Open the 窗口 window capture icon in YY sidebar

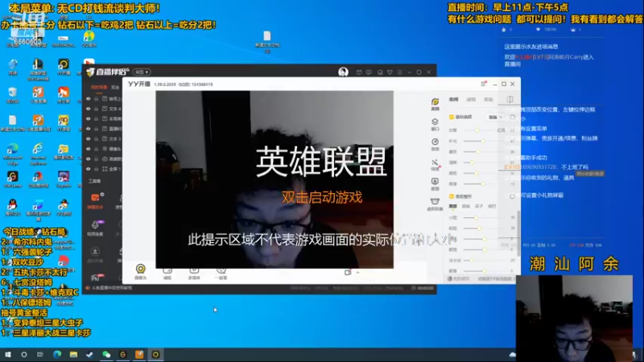pos(435,124)
